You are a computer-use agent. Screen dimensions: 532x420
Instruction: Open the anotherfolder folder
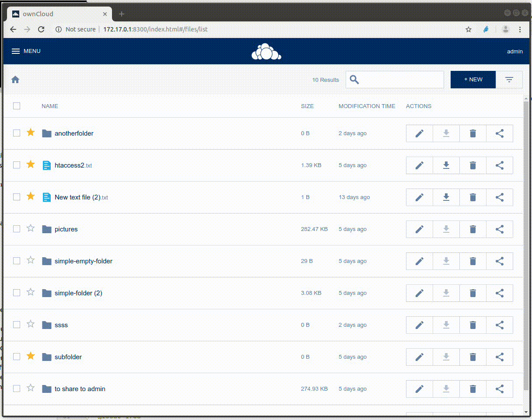tap(74, 133)
